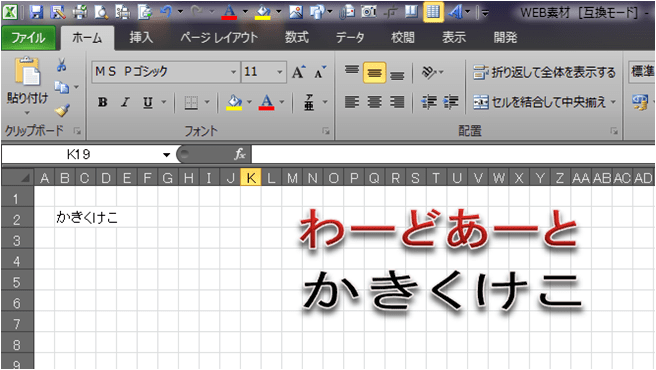Screen dimensions: 656x370
Task: Click セルを結合して中央揃え button
Action: pyautogui.click(x=540, y=102)
